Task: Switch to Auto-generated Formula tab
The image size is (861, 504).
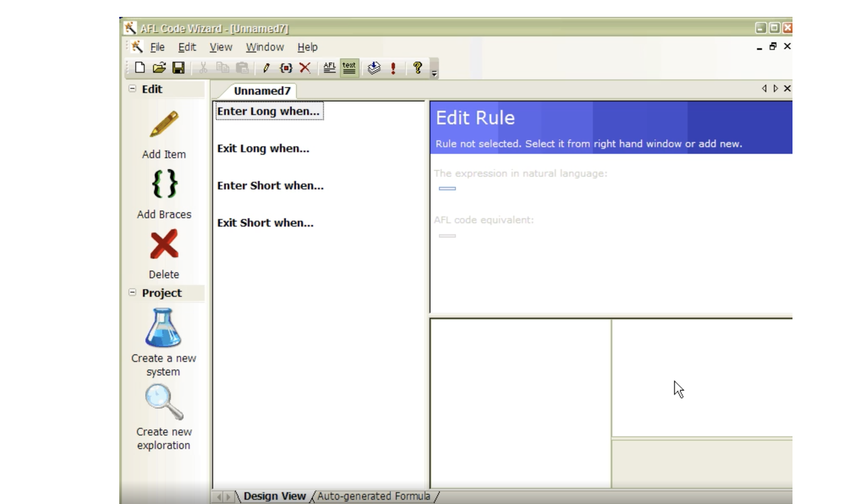Action: point(373,496)
